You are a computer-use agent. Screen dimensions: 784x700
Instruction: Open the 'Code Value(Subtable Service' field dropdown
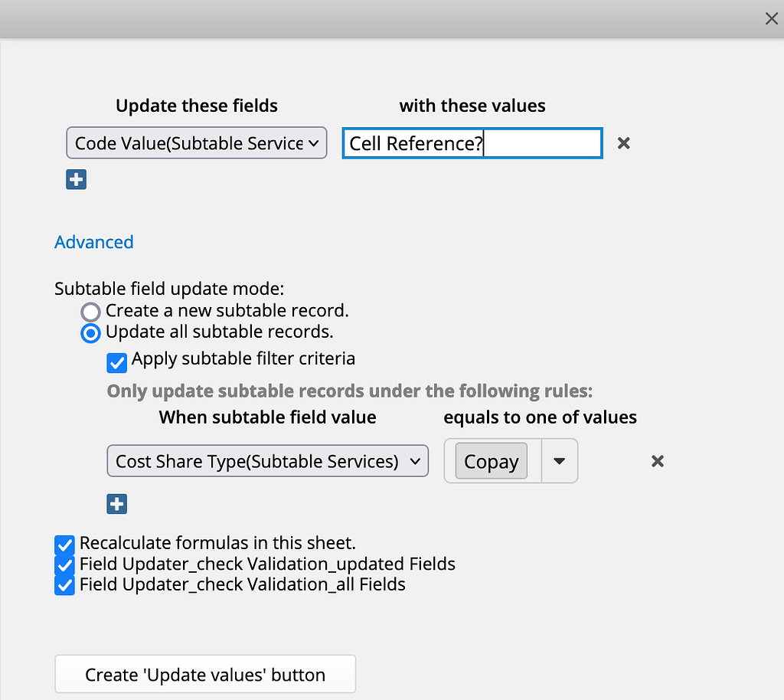tap(196, 143)
